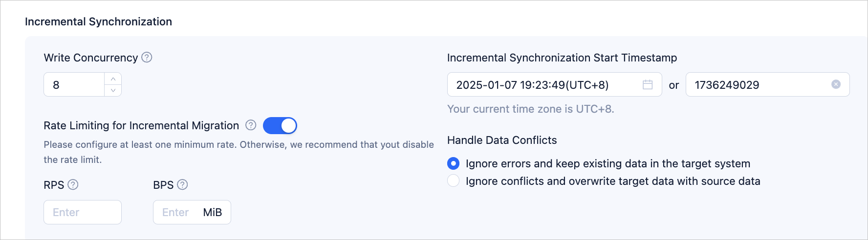
Task: Click the current time zone UTC+8 hint
Action: [530, 109]
